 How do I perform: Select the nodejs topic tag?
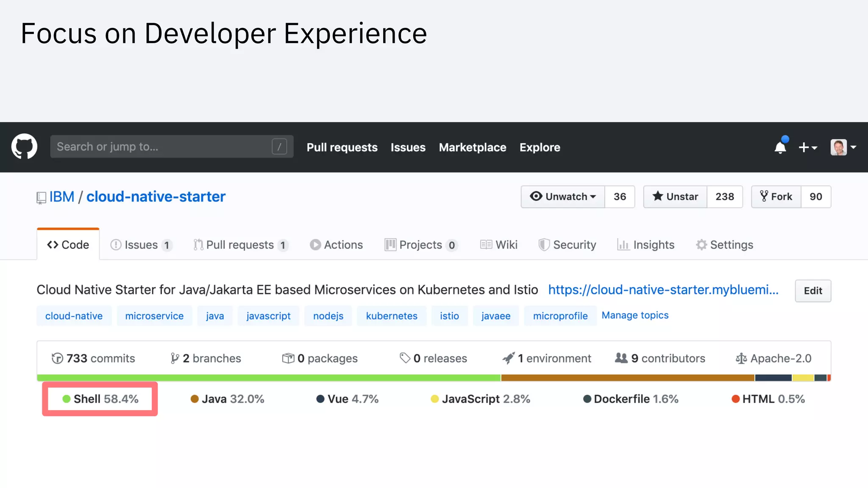tap(328, 316)
